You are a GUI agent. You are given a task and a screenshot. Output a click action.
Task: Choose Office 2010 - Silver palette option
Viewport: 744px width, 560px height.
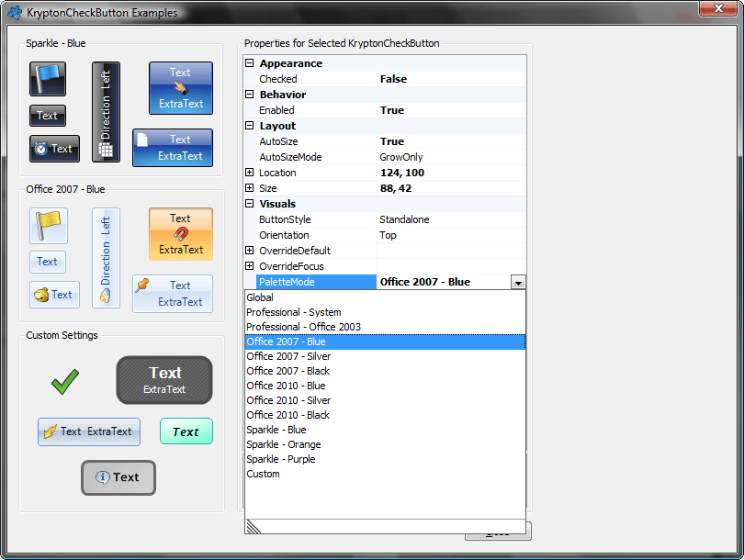tap(288, 400)
